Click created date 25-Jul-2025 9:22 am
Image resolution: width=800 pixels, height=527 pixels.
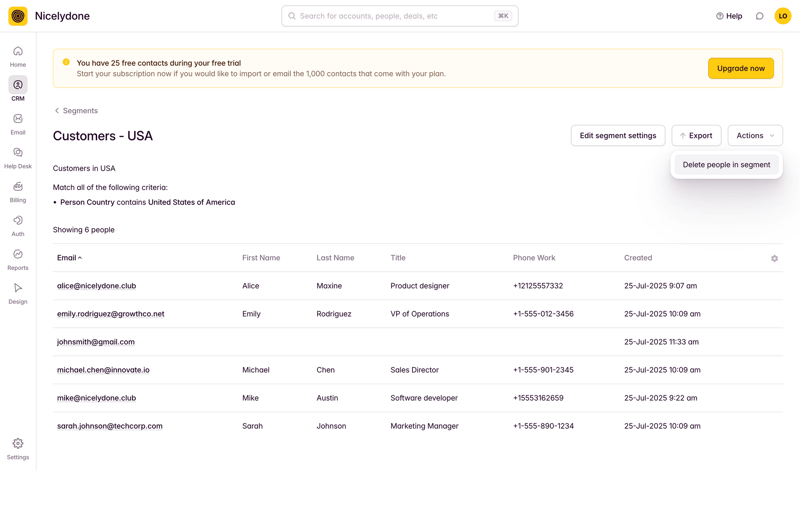(x=660, y=398)
